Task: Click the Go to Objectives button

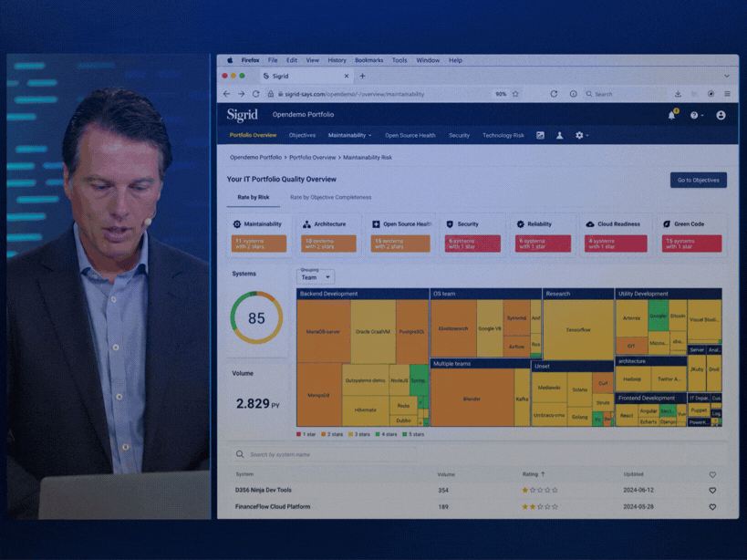Action: tap(699, 180)
